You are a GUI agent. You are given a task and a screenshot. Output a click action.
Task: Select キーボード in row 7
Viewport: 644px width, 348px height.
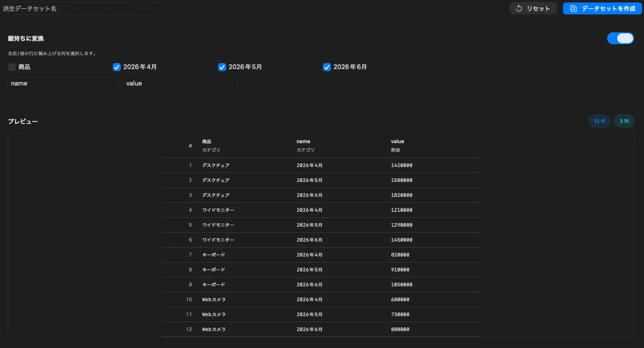(x=213, y=255)
